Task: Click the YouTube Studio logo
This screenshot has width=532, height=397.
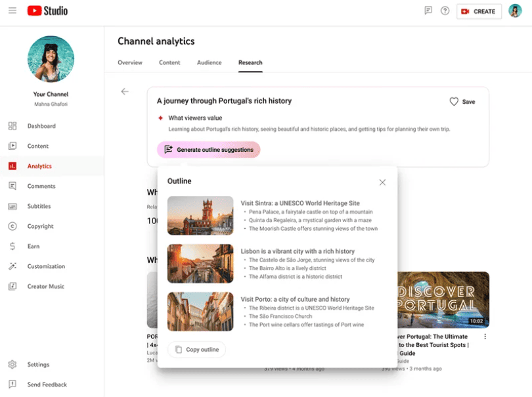Action: click(47, 11)
